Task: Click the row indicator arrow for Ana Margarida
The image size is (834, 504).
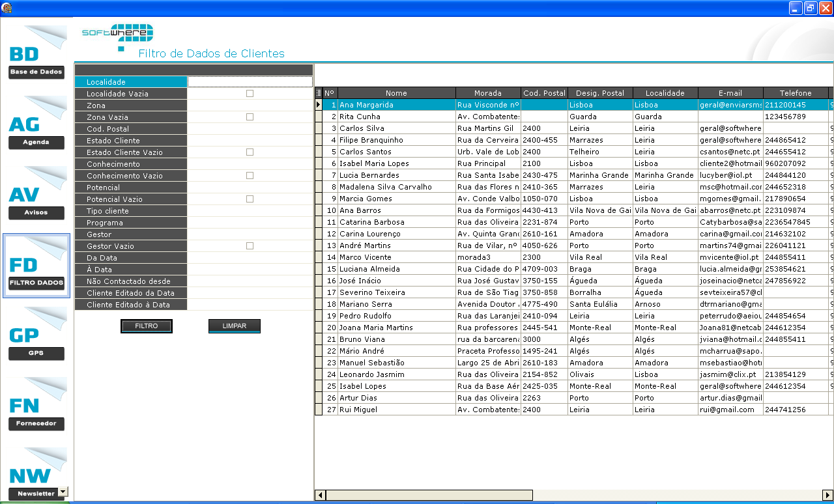Action: click(319, 105)
